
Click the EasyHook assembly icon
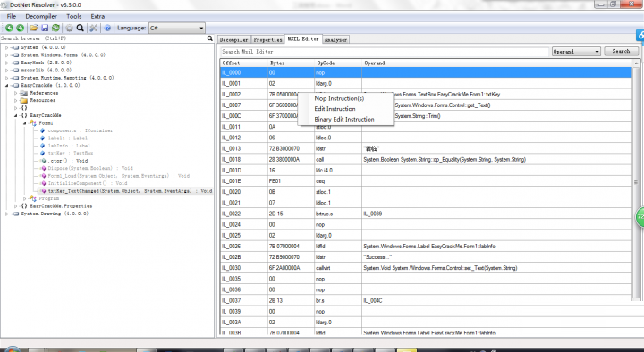pyautogui.click(x=16, y=63)
